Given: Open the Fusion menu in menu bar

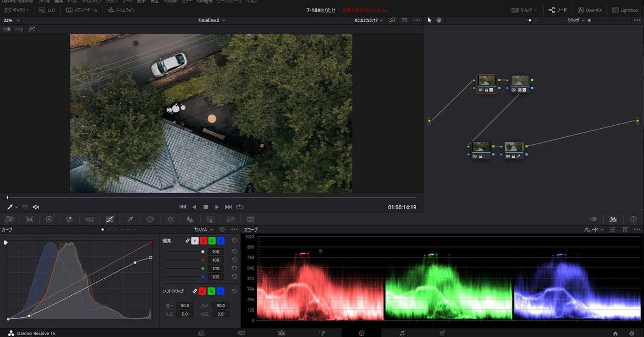Looking at the screenshot, I should coord(171,2).
